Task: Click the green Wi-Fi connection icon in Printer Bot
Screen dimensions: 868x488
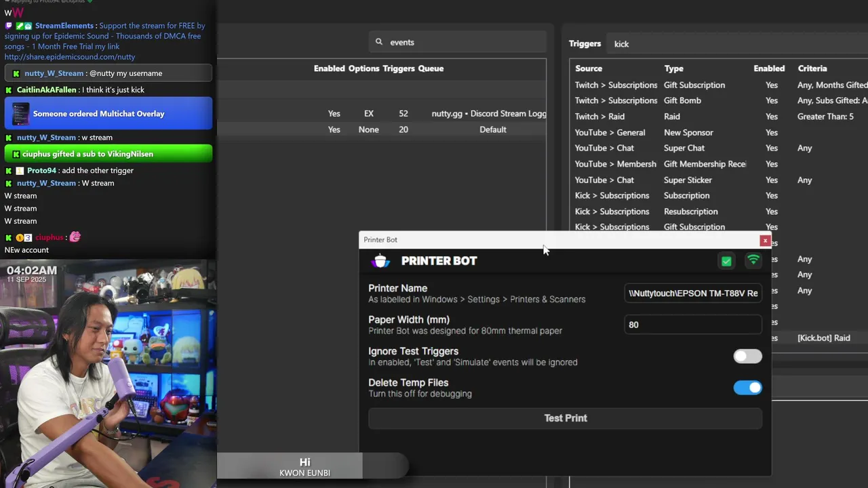Action: [x=753, y=260]
